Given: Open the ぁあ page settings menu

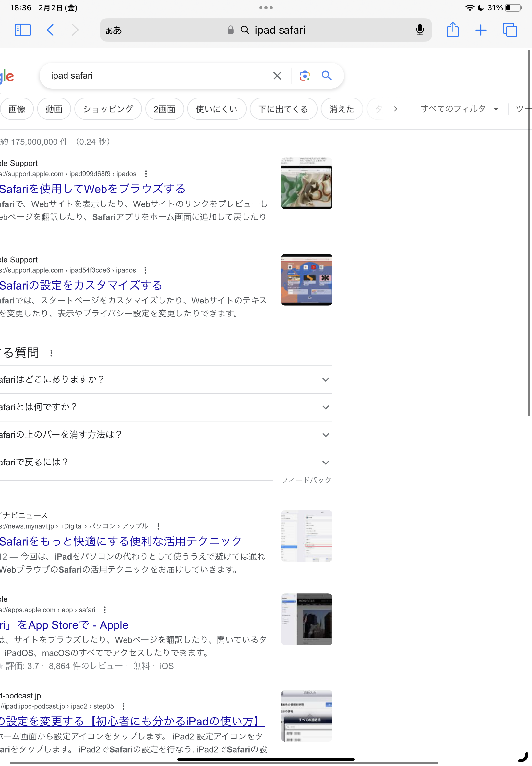Looking at the screenshot, I should click(x=114, y=30).
